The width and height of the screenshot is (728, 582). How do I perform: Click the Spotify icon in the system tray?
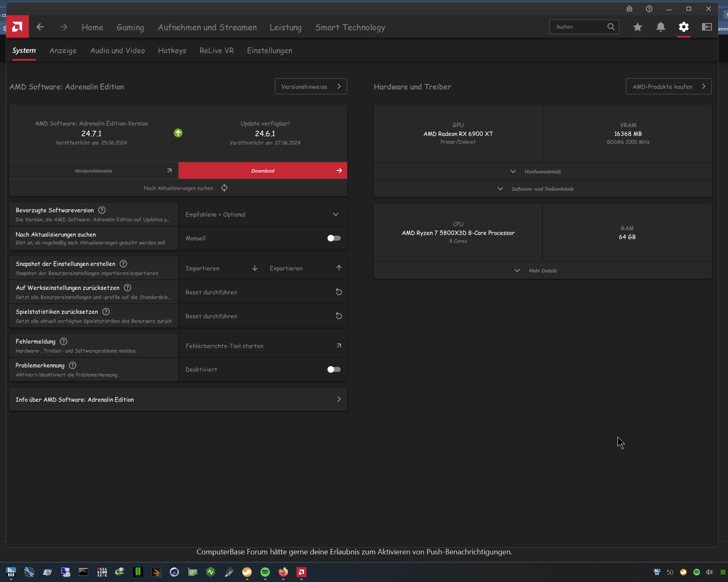pos(697,572)
